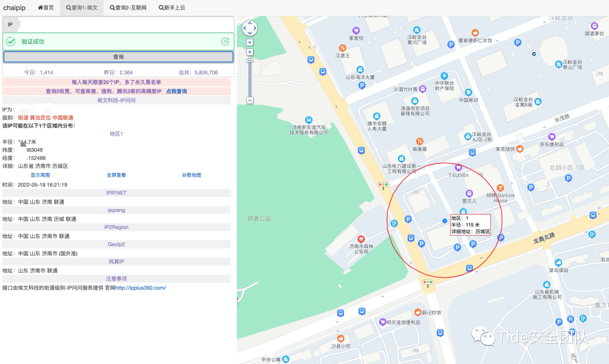Click the 喜家德虾仁水饺 restaurant marker
The height and width of the screenshot is (364, 609).
pyautogui.click(x=475, y=33)
